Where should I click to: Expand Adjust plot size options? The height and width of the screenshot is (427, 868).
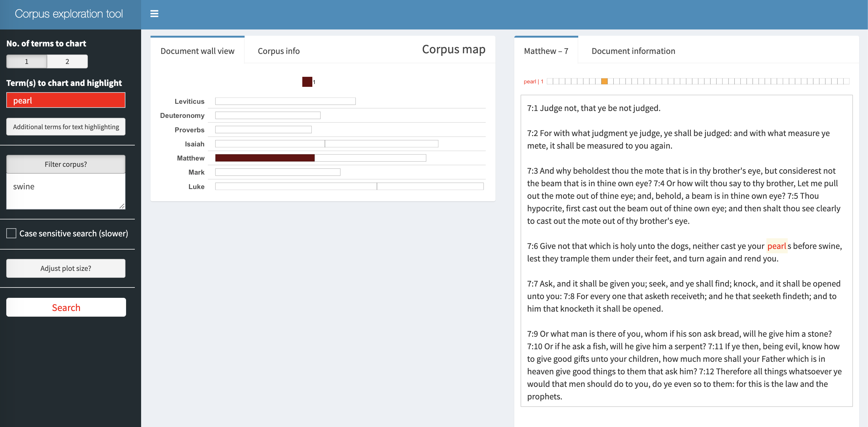tap(66, 268)
